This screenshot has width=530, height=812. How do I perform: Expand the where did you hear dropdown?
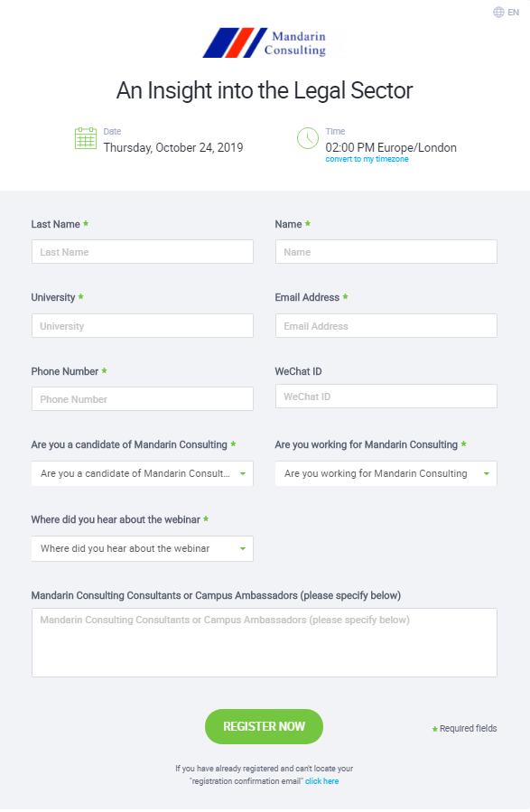pyautogui.click(x=143, y=548)
